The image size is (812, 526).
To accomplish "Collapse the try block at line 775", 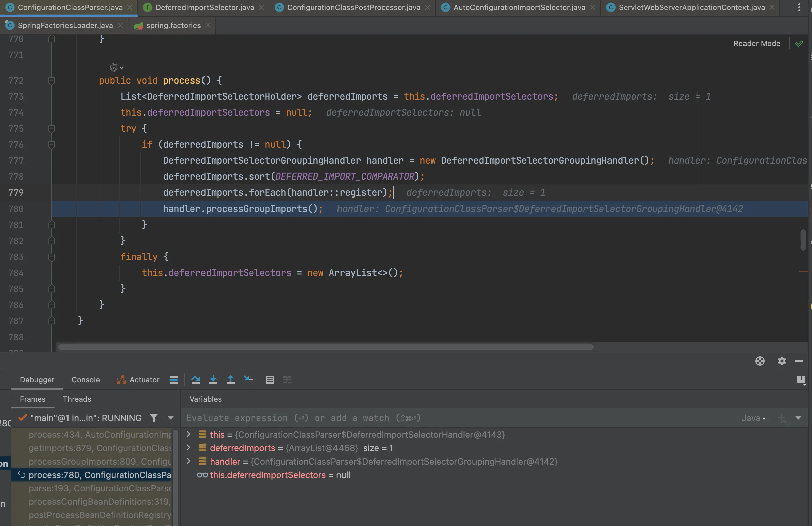I will (x=52, y=129).
